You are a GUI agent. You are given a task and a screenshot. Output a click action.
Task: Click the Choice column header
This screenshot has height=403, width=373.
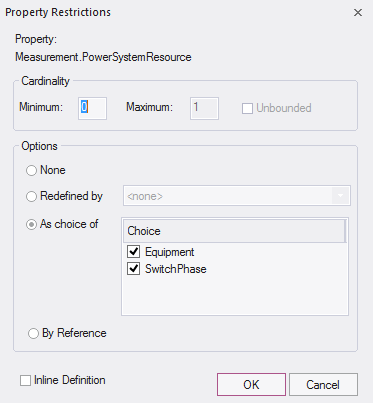click(x=234, y=231)
